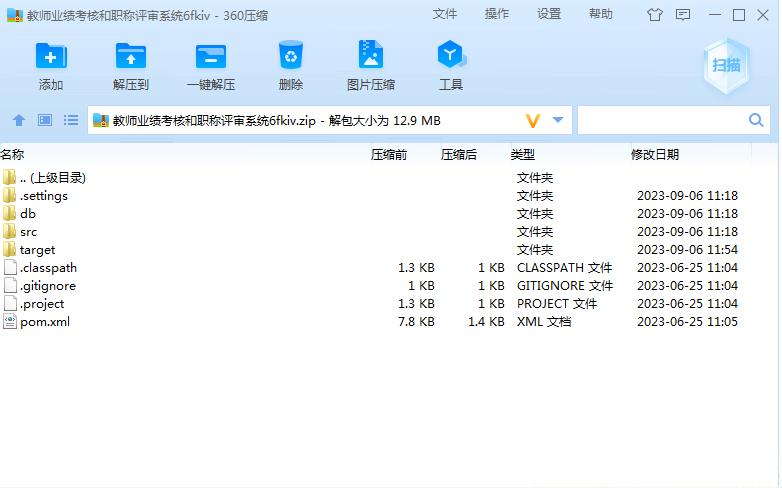Select the 'src' folder name
The width and height of the screenshot is (782, 488).
coord(28,232)
